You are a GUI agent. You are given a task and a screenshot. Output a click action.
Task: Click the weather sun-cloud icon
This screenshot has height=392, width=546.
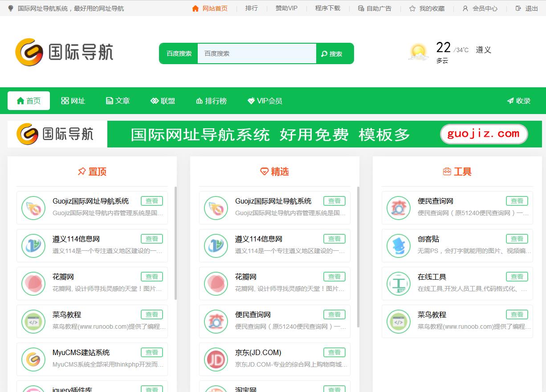click(x=418, y=53)
